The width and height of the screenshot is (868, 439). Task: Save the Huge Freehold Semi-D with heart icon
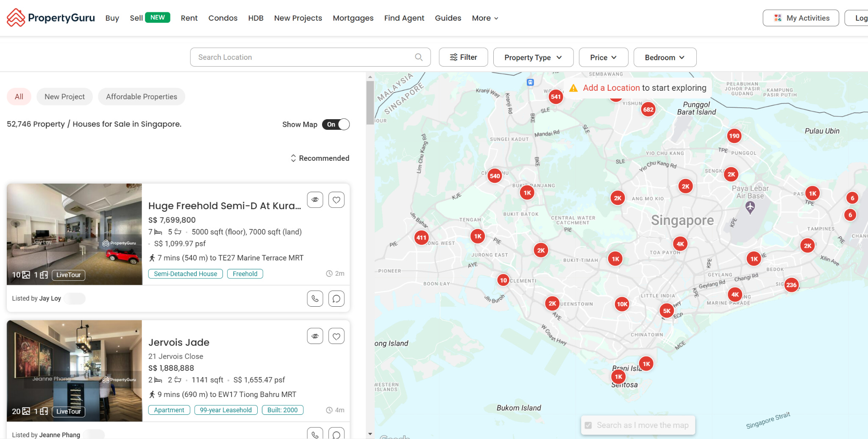[x=337, y=199]
